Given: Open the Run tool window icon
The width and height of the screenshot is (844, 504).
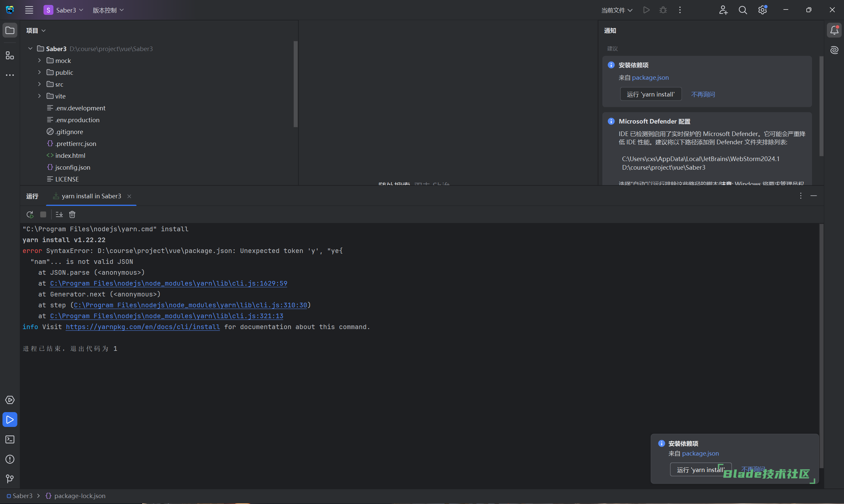Looking at the screenshot, I should tap(10, 420).
